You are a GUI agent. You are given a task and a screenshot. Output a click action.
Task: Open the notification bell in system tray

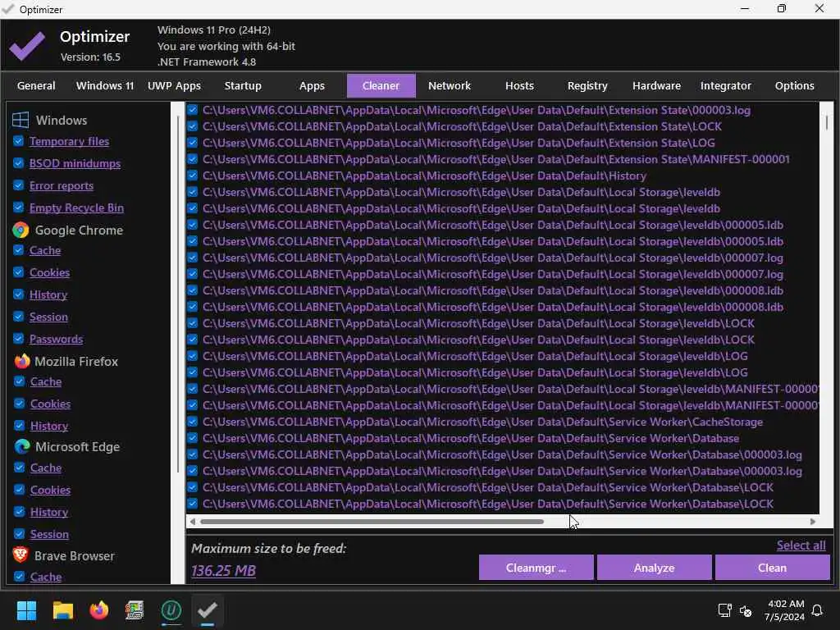817,610
